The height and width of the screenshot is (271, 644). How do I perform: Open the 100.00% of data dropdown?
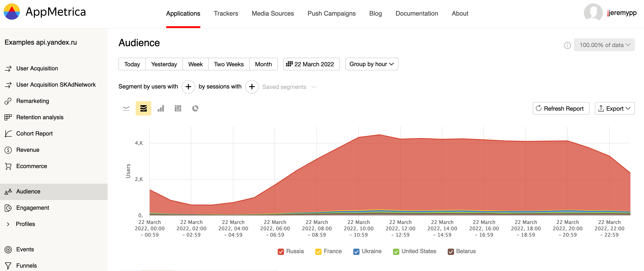604,45
